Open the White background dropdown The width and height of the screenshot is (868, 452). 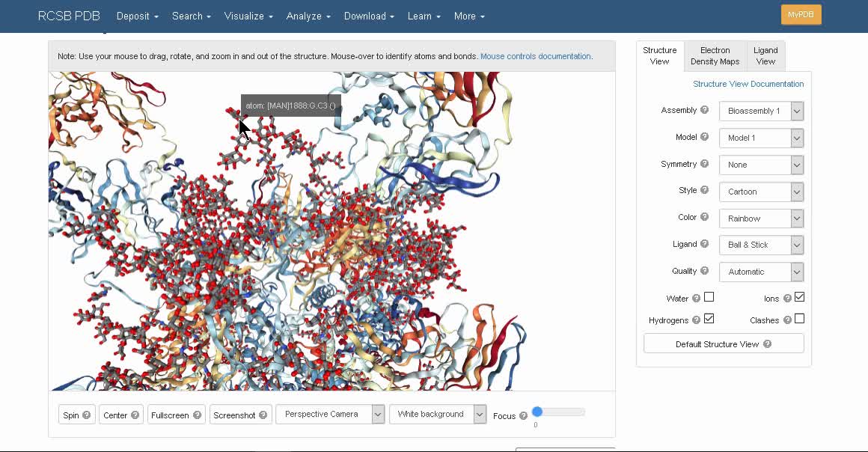438,415
